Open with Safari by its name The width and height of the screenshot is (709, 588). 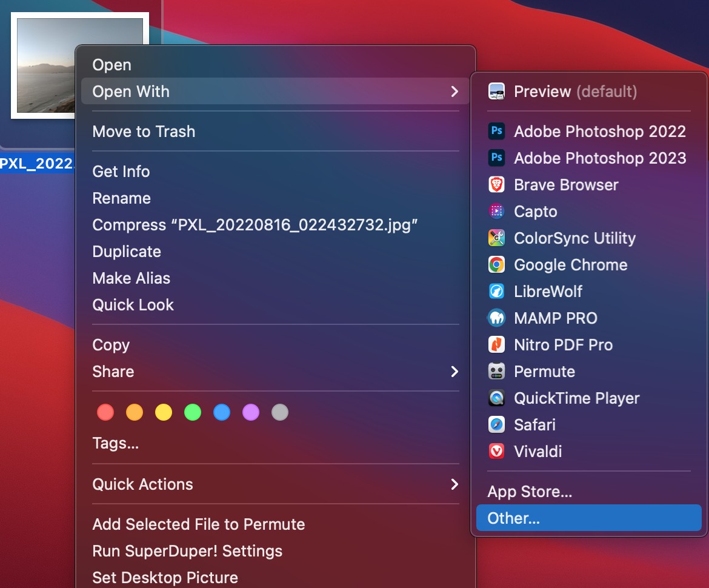point(535,425)
